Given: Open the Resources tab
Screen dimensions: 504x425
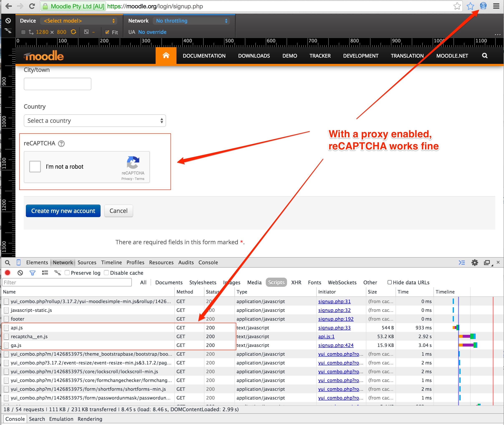Looking at the screenshot, I should click(161, 263).
